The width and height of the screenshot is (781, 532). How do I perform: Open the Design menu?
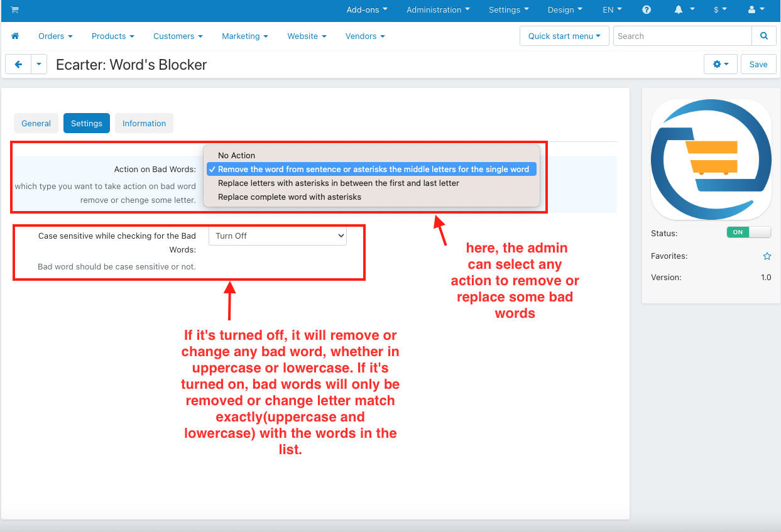point(565,9)
